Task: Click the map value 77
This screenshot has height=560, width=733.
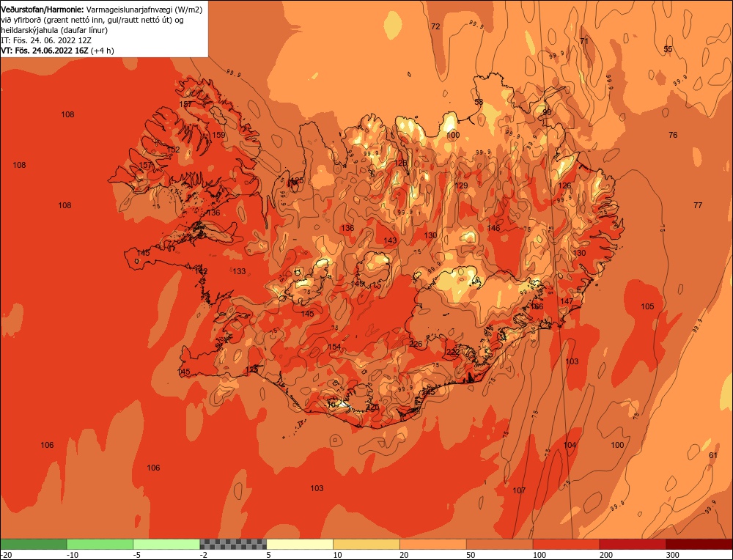Action: (x=698, y=205)
